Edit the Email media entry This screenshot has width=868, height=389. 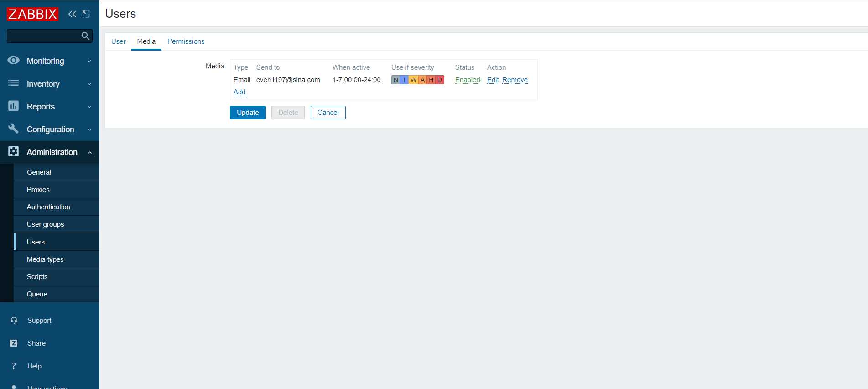click(x=493, y=80)
